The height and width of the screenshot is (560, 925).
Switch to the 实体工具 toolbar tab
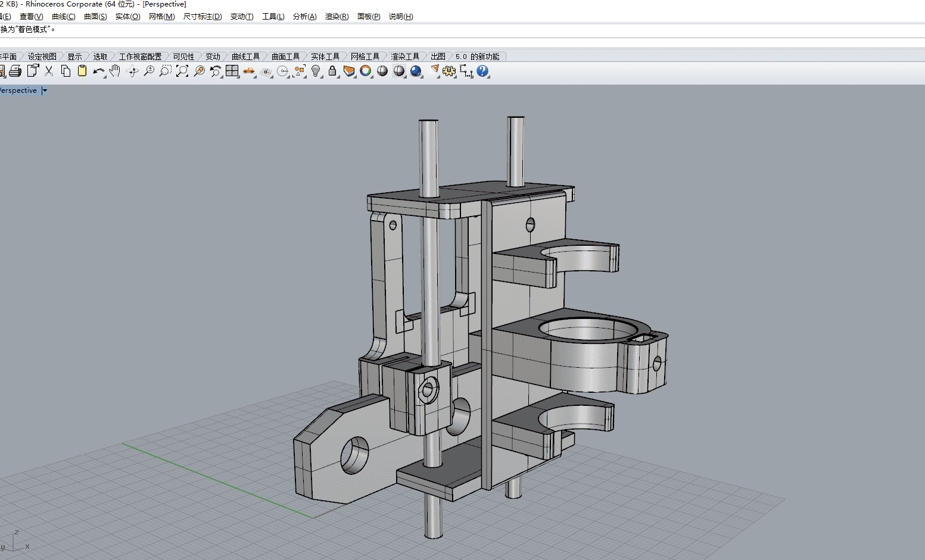point(325,57)
